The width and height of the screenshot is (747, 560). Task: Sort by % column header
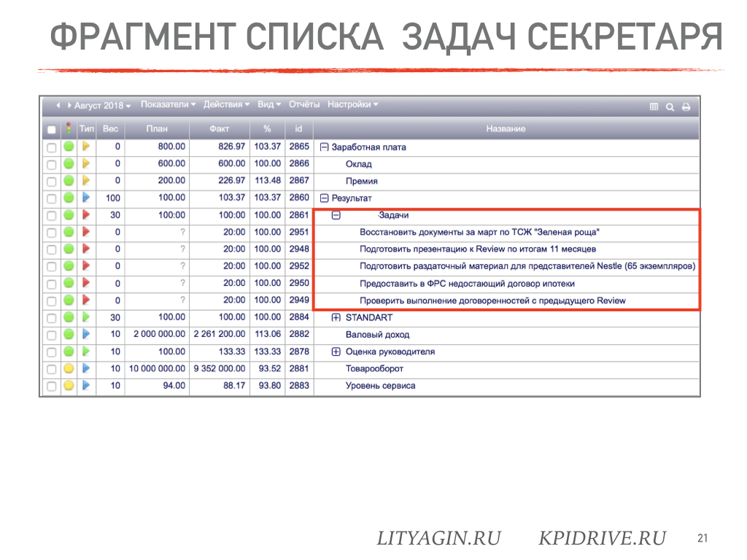[x=267, y=128]
